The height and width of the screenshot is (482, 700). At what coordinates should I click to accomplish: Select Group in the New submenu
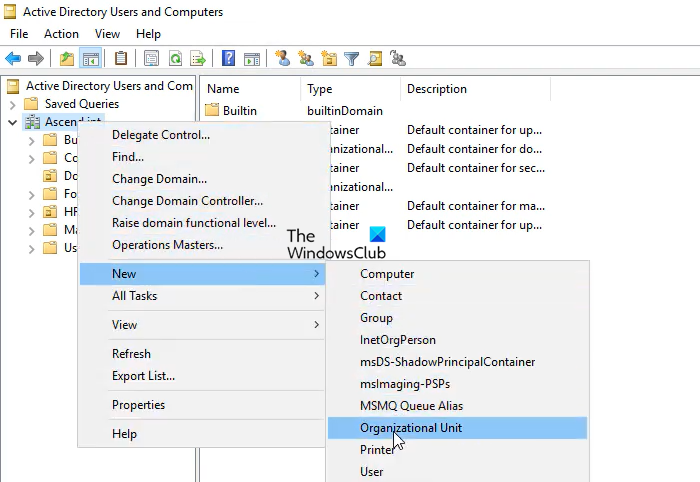[x=458, y=318]
